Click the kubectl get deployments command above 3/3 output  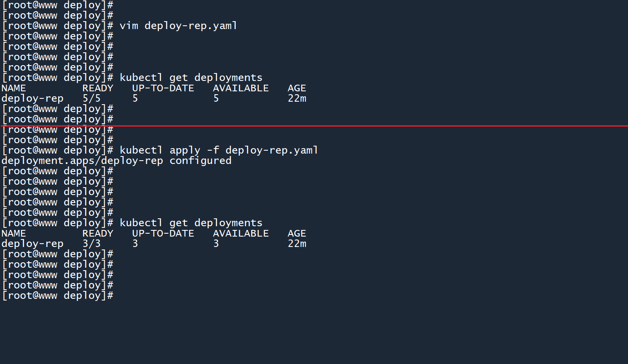coord(191,223)
